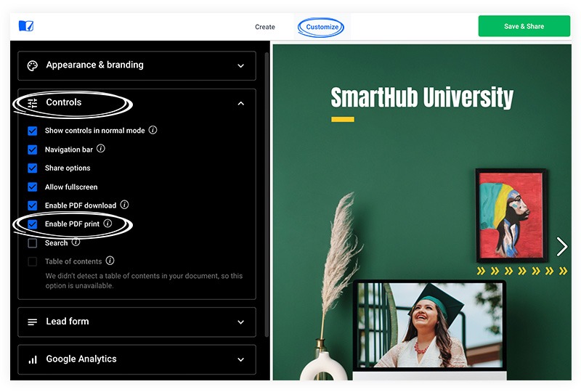Click the SmartHub University title in preview

pos(422,97)
